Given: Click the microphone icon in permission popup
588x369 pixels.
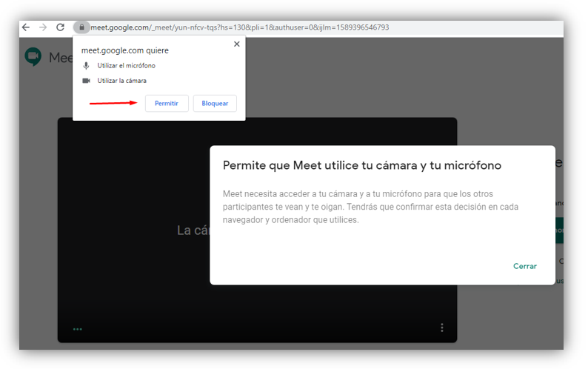Looking at the screenshot, I should coord(86,66).
